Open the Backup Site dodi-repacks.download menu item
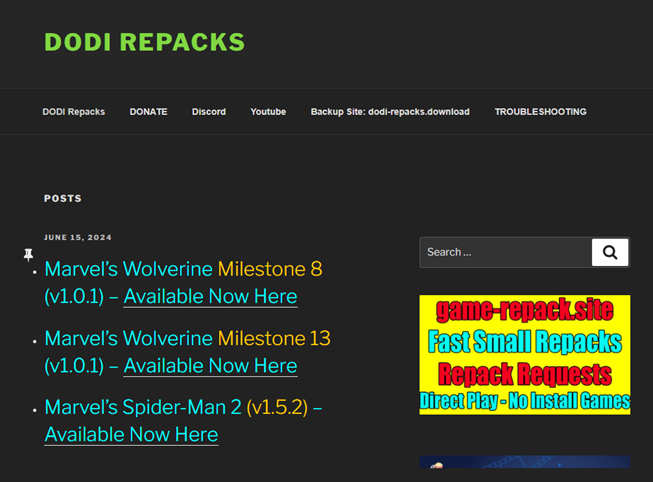653x482 pixels. [x=389, y=112]
